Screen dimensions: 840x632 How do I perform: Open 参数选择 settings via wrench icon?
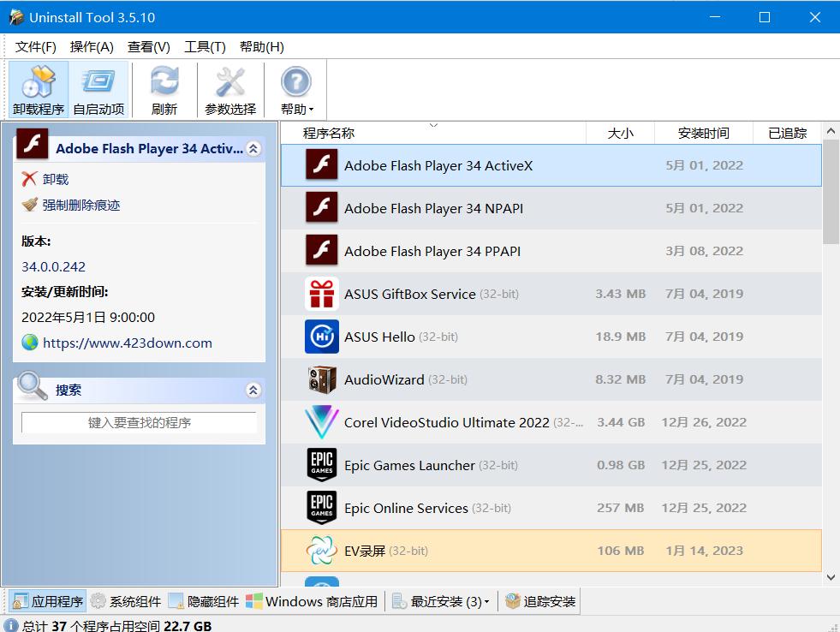point(228,86)
